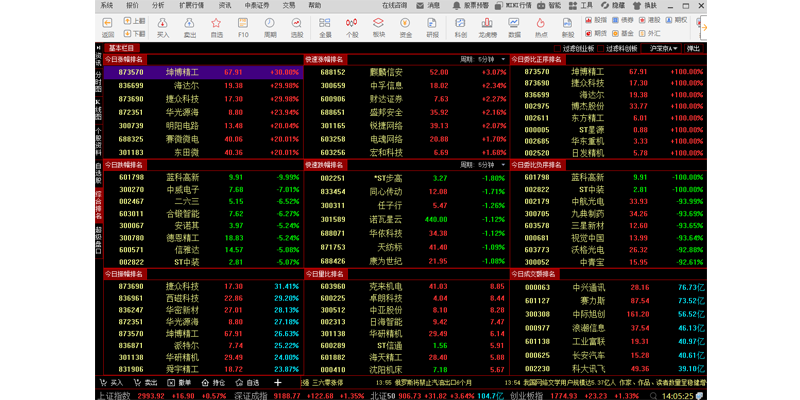Switch to the 基本栏目 tab
Screen dimensions: 800x400
pos(121,48)
